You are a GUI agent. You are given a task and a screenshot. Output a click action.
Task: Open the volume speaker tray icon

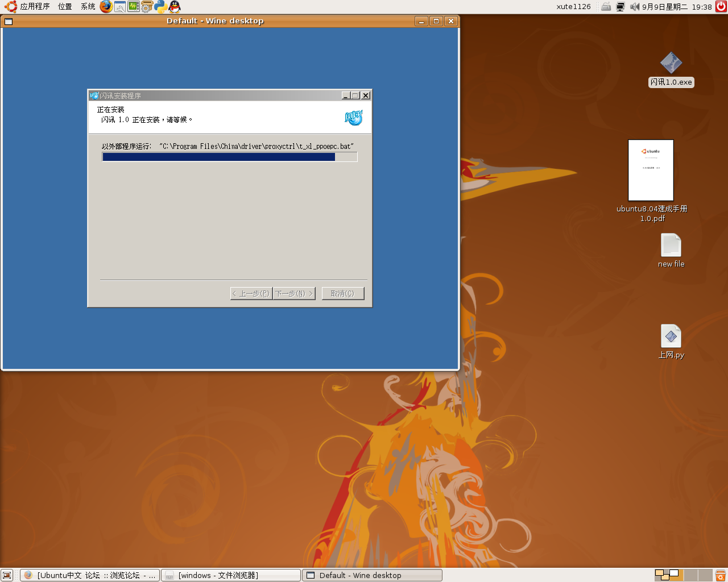[635, 7]
